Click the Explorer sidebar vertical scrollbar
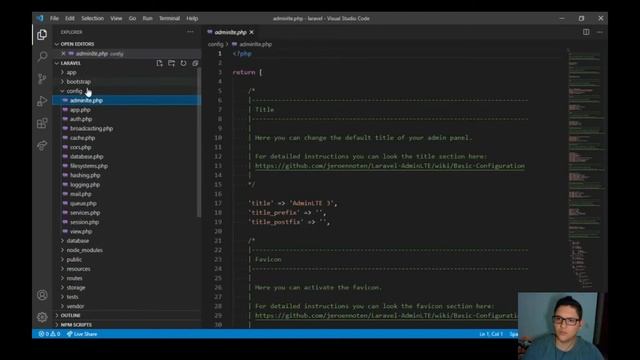 coord(199,142)
